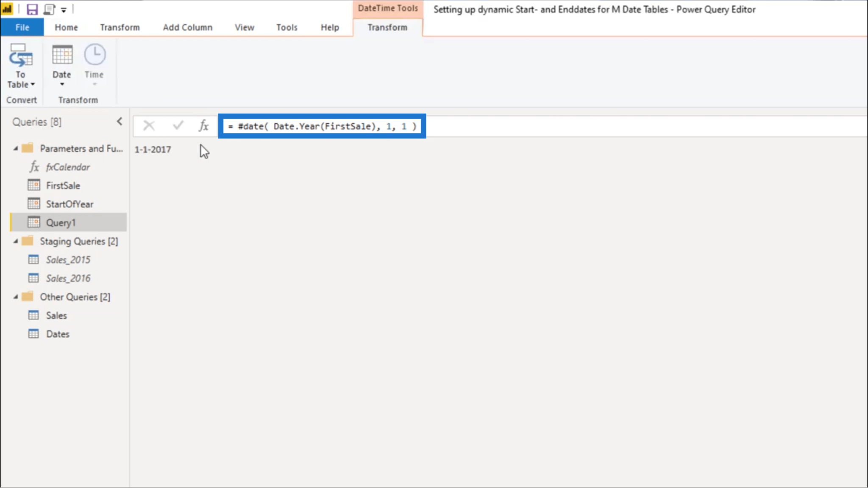
Task: Click the formula bar fx icon
Action: 203,125
